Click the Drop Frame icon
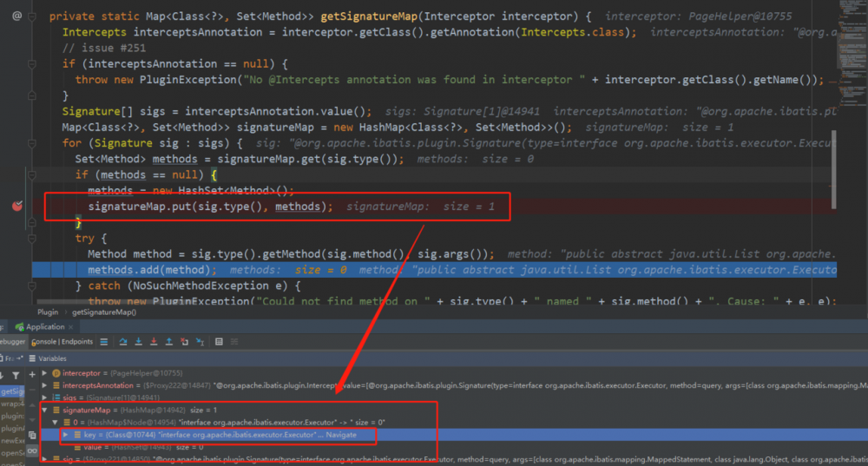This screenshot has height=466, width=868. (x=184, y=342)
